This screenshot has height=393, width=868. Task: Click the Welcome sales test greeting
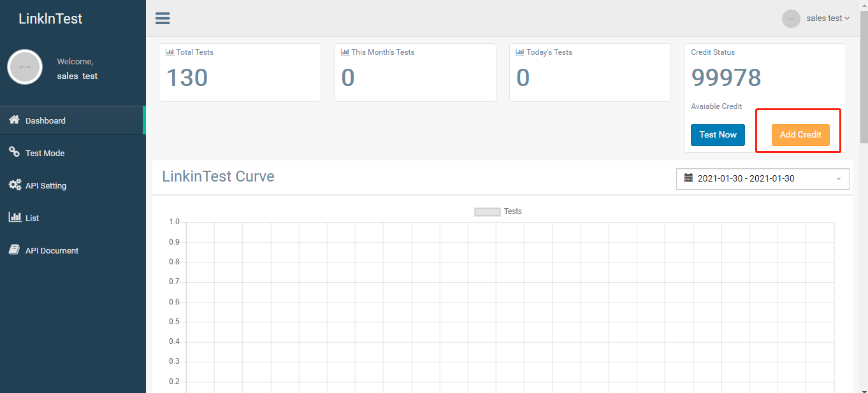point(77,69)
